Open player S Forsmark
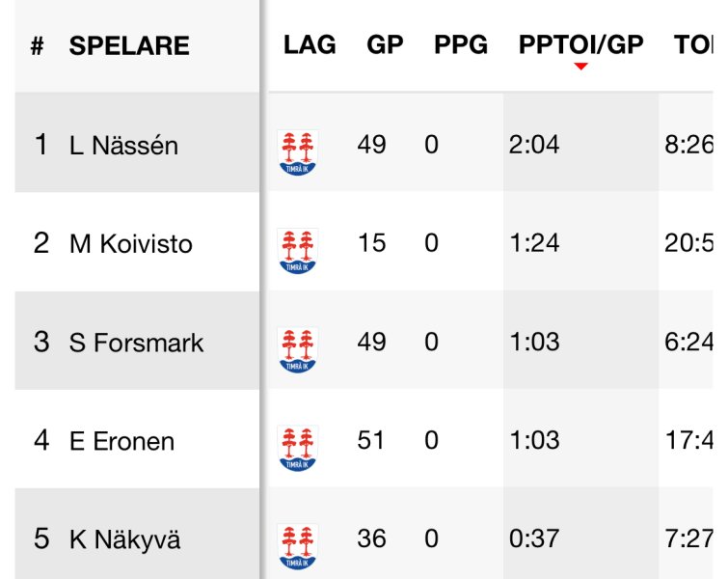This screenshot has height=579, width=728. [x=136, y=343]
